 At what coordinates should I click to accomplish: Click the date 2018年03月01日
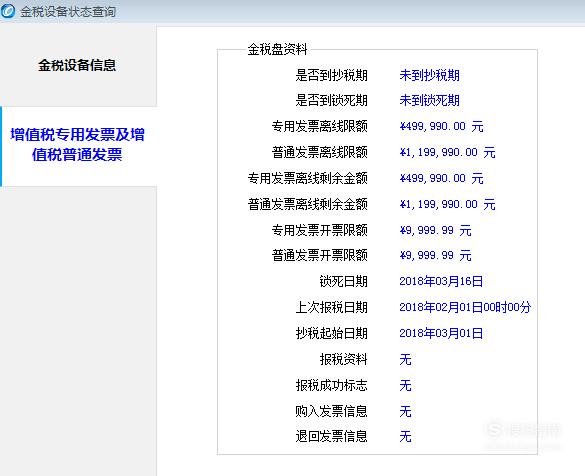[x=441, y=333]
